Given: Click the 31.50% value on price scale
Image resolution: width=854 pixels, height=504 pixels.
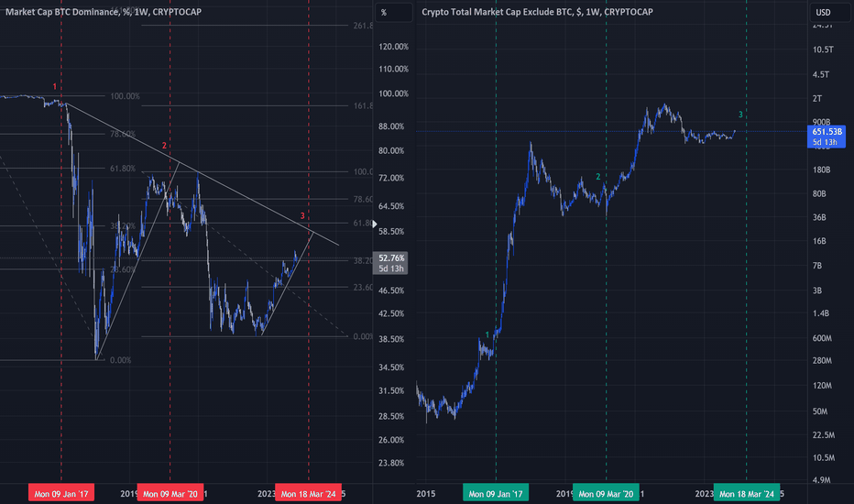Looking at the screenshot, I should pyautogui.click(x=391, y=390).
